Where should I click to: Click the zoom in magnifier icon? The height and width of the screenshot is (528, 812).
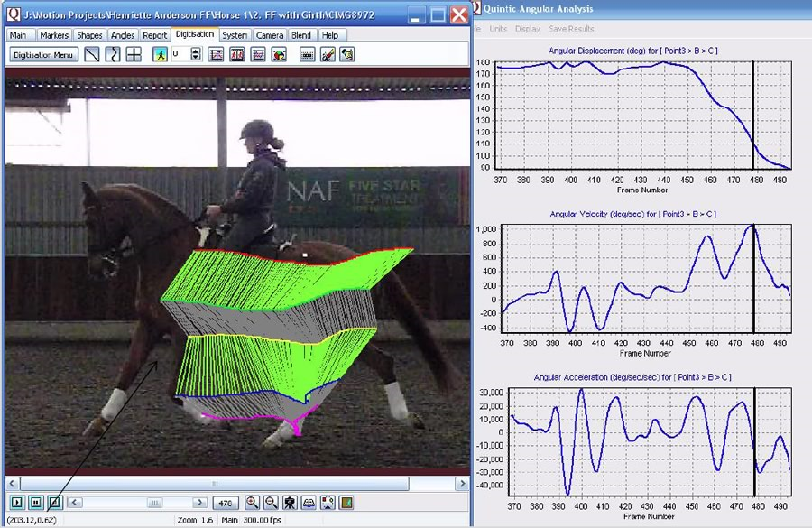tap(252, 503)
